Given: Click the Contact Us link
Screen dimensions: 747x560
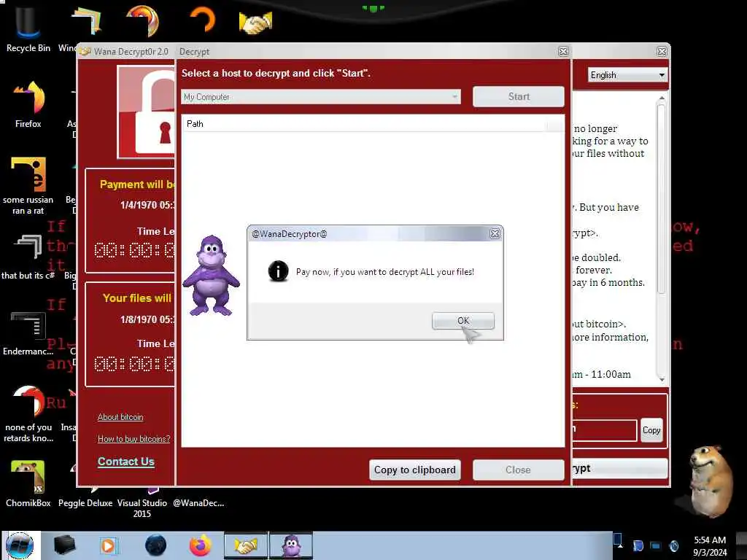Looking at the screenshot, I should (x=126, y=462).
